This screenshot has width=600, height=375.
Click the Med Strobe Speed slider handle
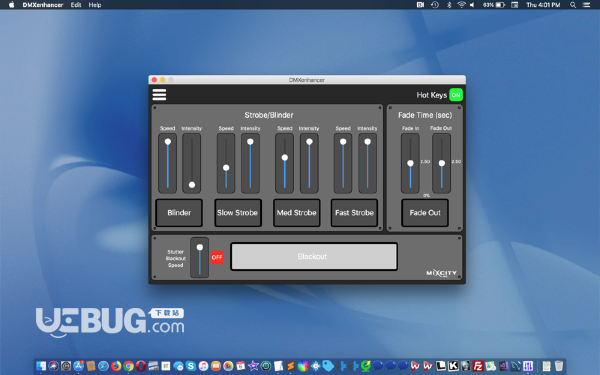coord(285,158)
